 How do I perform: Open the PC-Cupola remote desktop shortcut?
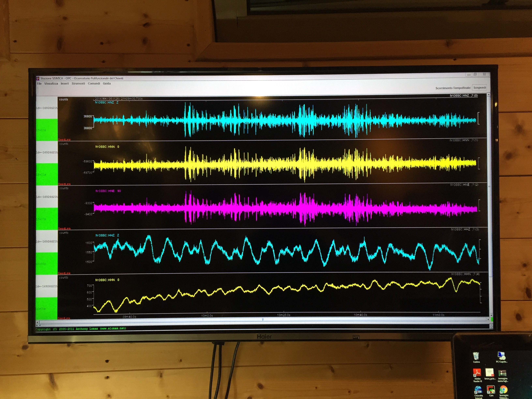point(502,357)
